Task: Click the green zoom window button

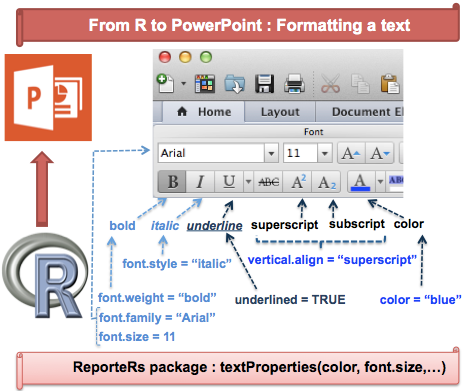Action: [x=206, y=57]
